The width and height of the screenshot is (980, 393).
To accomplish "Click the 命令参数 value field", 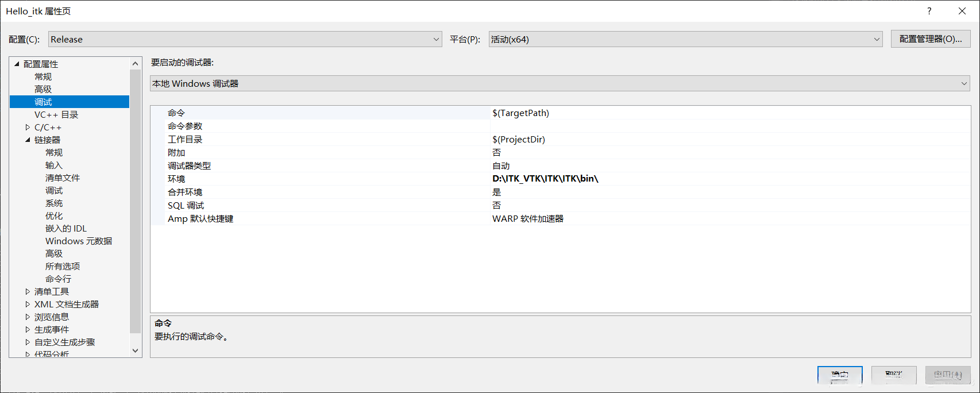I will (730, 126).
